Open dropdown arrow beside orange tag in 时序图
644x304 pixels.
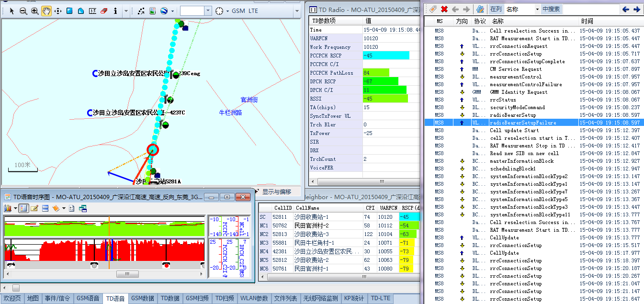click(64, 208)
